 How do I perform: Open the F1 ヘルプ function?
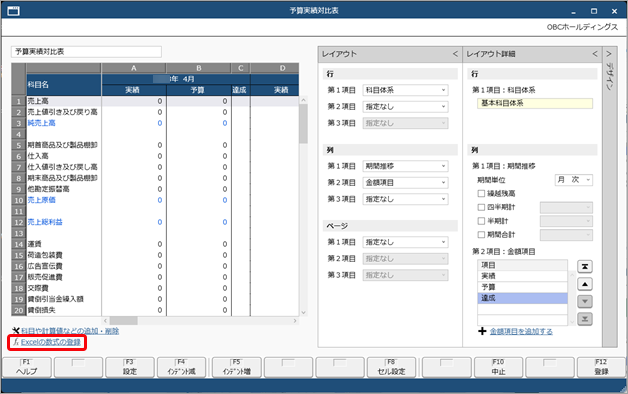pos(27,367)
